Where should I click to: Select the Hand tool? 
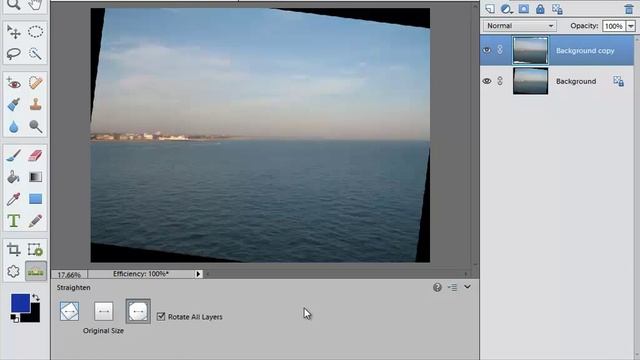tap(36, 4)
